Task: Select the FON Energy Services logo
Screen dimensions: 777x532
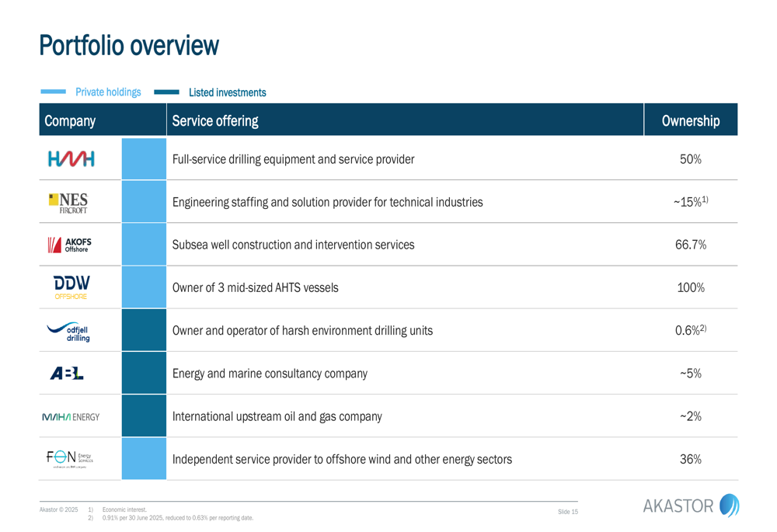Action: pos(71,458)
